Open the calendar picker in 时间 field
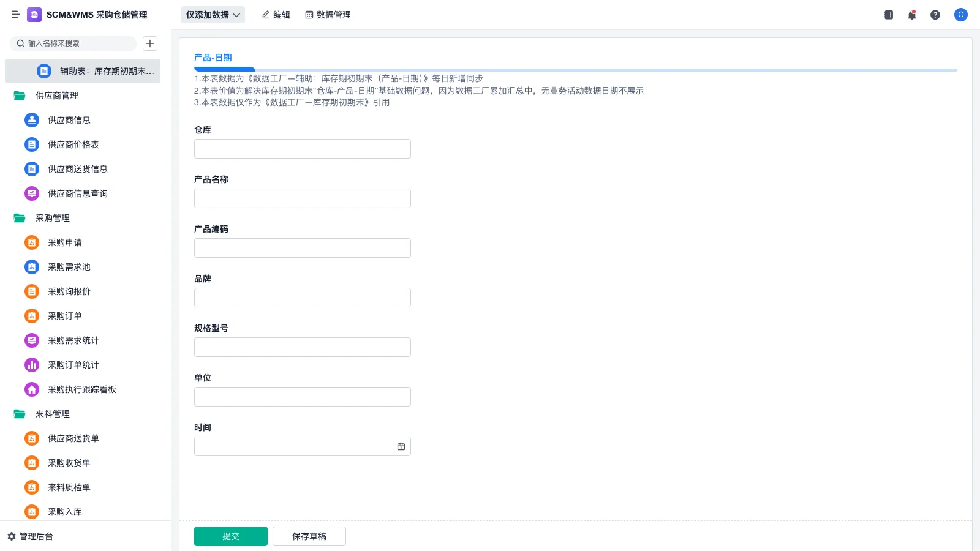980x551 pixels. point(401,446)
